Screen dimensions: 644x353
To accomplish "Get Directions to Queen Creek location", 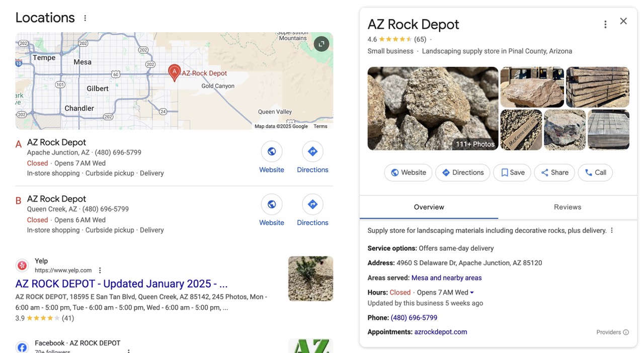I will (312, 210).
